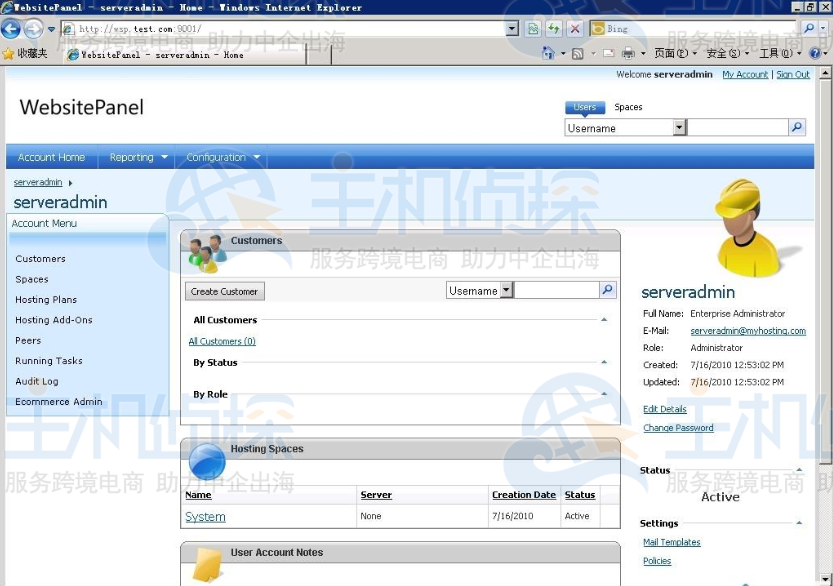The height and width of the screenshot is (586, 833).
Task: Open the System hosting space link
Action: tap(205, 516)
